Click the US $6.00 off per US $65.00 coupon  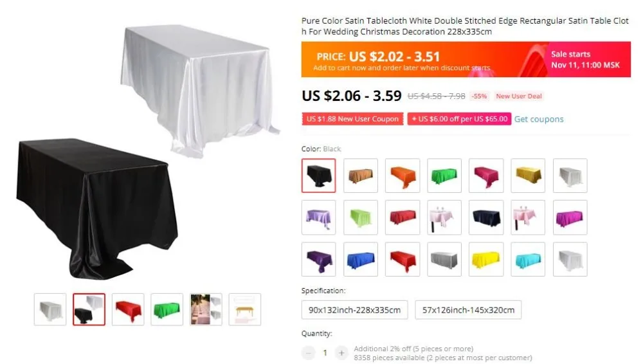(459, 119)
